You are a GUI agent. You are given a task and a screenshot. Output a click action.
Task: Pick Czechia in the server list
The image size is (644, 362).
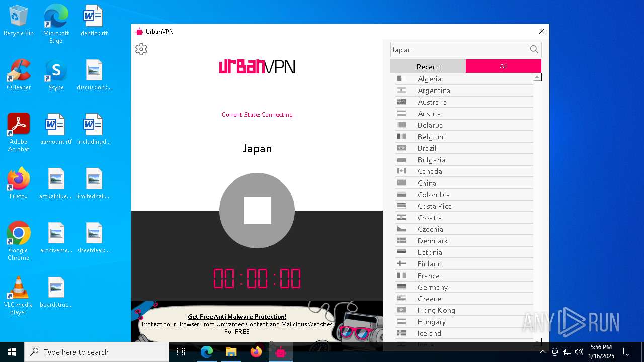[x=464, y=229]
